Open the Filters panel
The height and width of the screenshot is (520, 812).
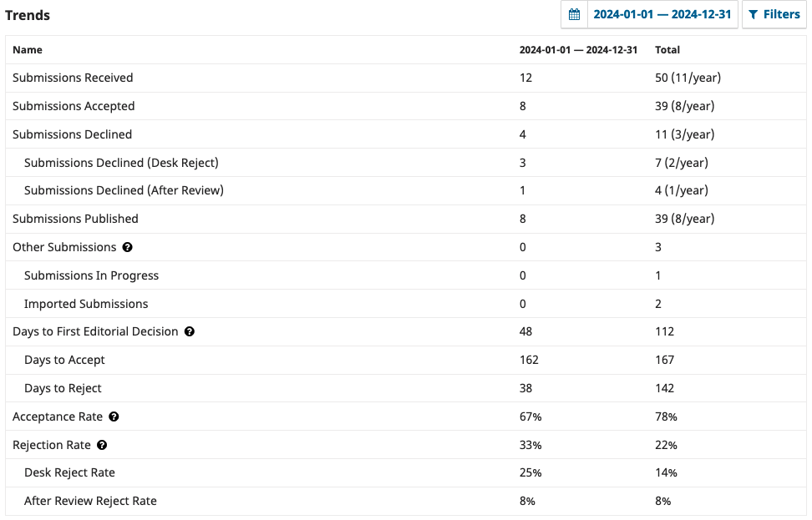774,15
